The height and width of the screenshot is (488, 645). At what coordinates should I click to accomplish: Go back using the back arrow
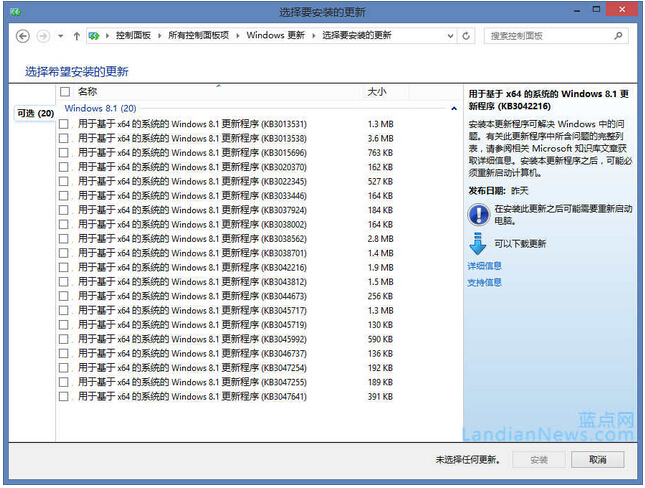[23, 36]
